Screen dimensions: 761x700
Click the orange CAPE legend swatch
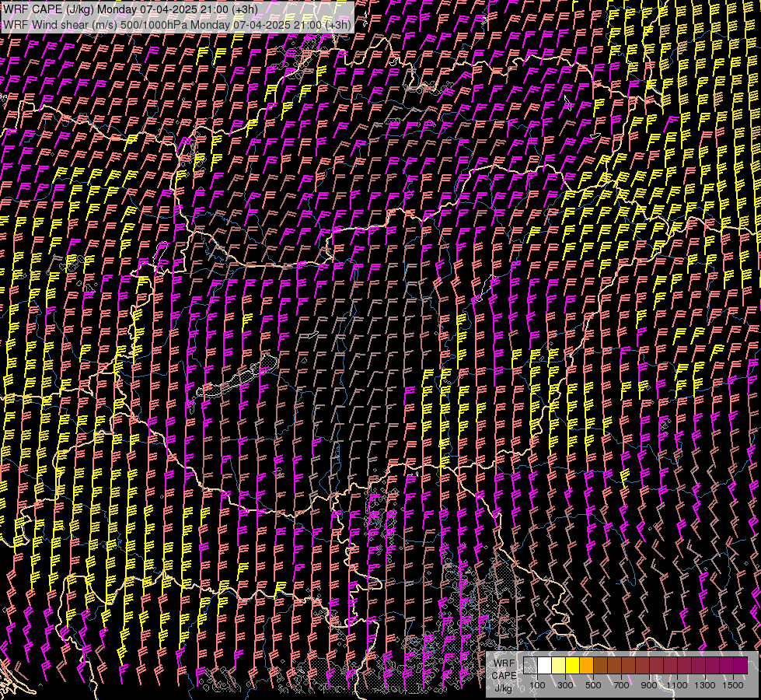click(586, 665)
